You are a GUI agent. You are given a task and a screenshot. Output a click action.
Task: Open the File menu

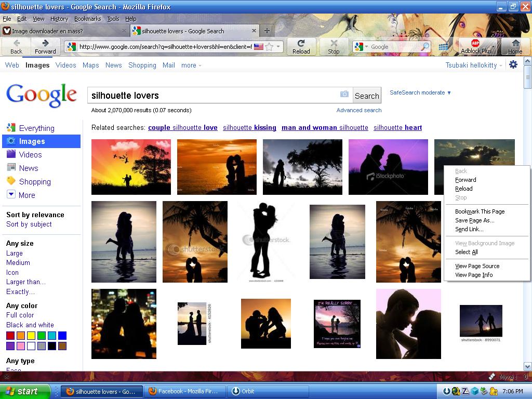tap(7, 19)
